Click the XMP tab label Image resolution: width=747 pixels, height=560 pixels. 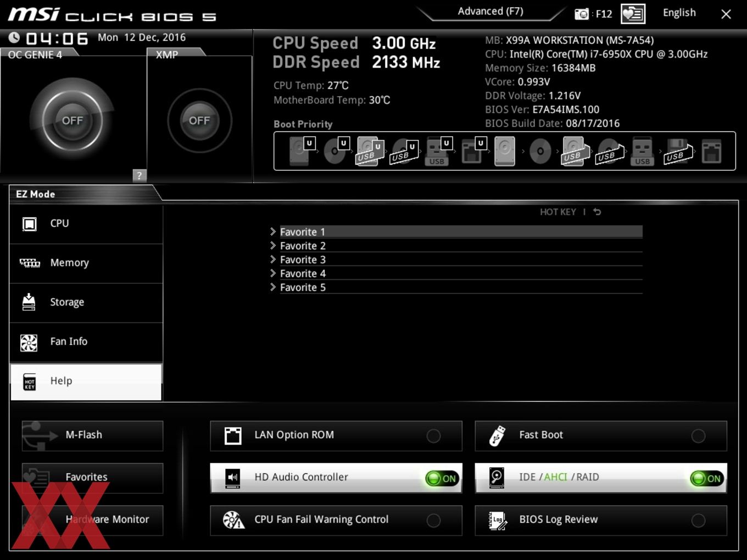tap(167, 54)
